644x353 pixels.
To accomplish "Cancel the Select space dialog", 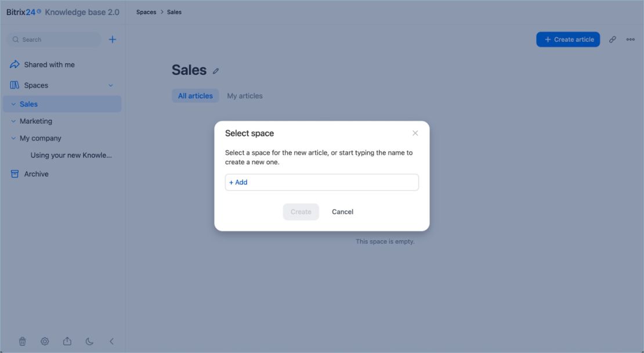I will (342, 212).
